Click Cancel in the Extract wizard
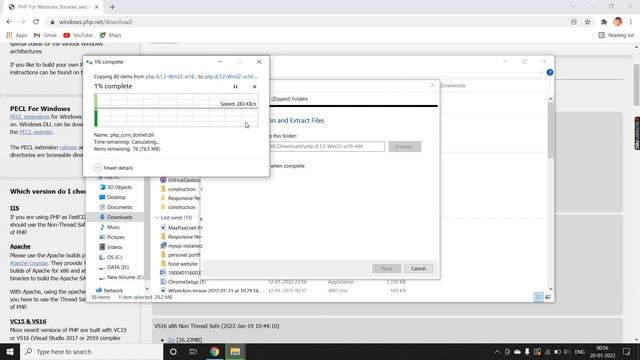The height and width of the screenshot is (360, 640). pyautogui.click(x=418, y=269)
